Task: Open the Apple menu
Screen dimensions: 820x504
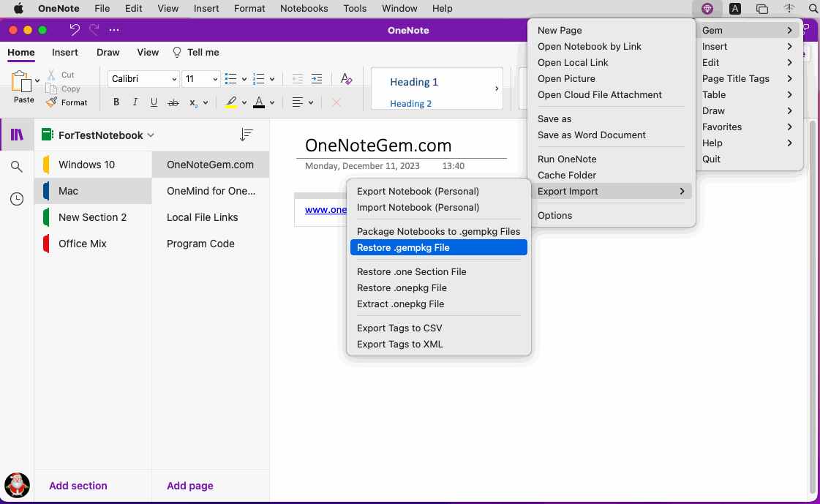Action: click(18, 8)
